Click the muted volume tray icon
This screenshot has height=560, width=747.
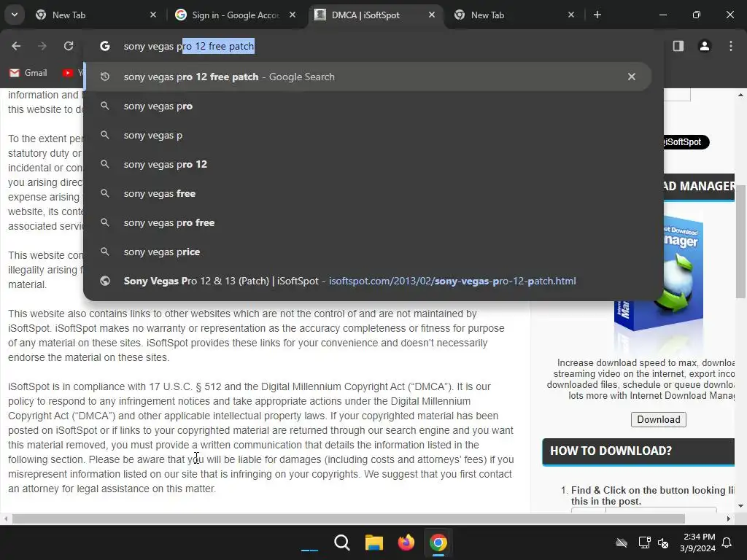pos(662,542)
